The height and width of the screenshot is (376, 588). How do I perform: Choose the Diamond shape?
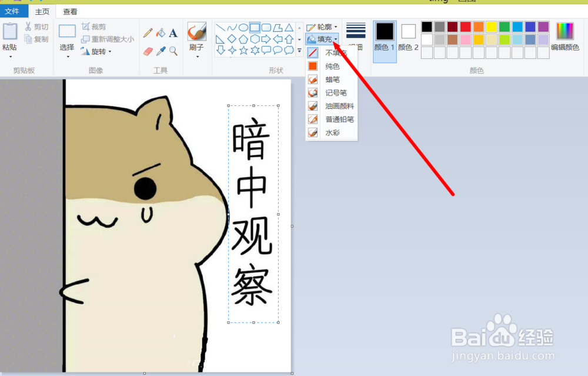232,39
